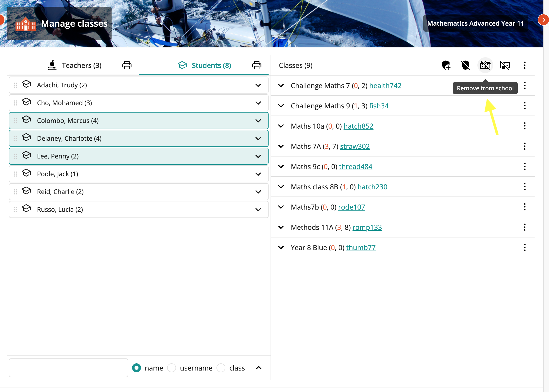Open the hatch852 class code link

pyautogui.click(x=358, y=126)
